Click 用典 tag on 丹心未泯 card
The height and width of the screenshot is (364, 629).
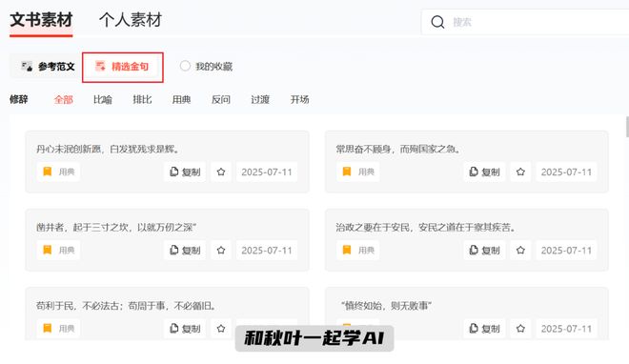click(58, 172)
